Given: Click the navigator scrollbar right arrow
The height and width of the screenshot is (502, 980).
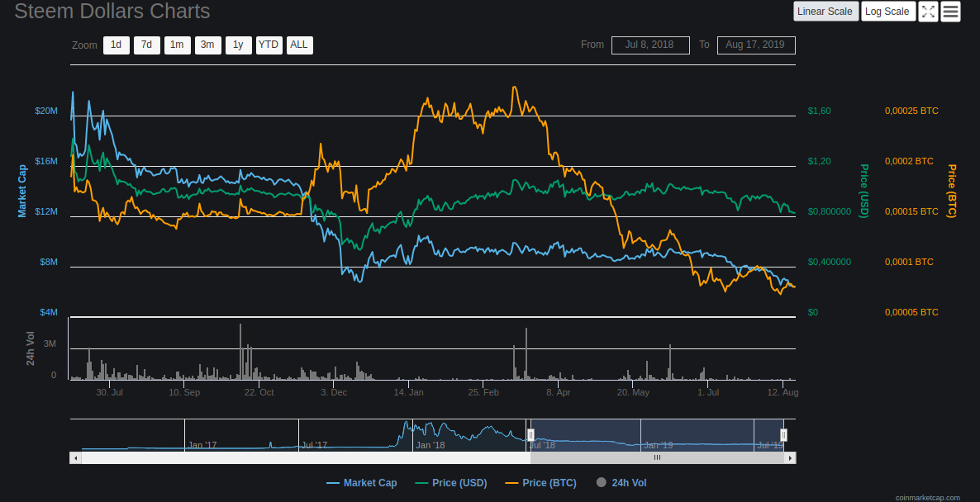Looking at the screenshot, I should pyautogui.click(x=790, y=457).
